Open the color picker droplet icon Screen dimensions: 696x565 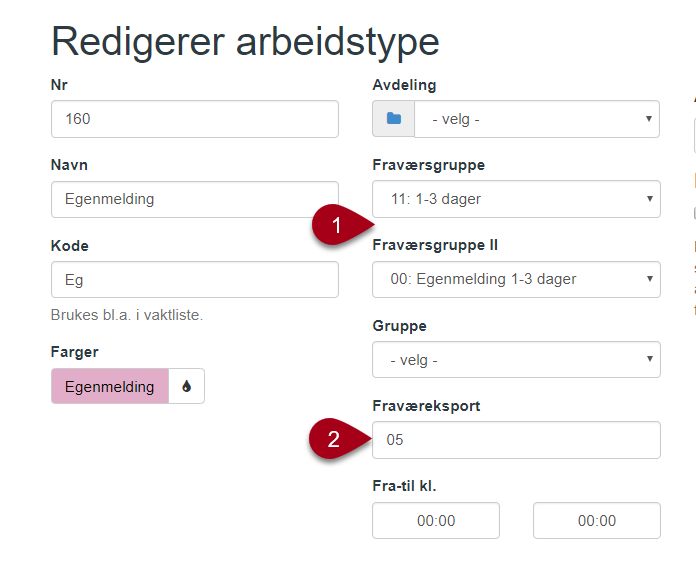click(x=186, y=386)
